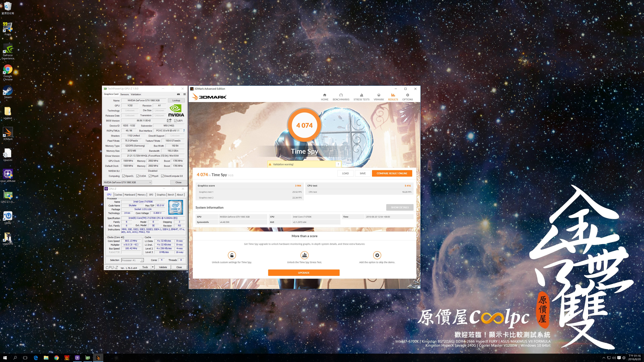The width and height of the screenshot is (644, 362).
Task: Open the GPU selection dropdown in GPU-Z
Action: pyautogui.click(x=127, y=182)
